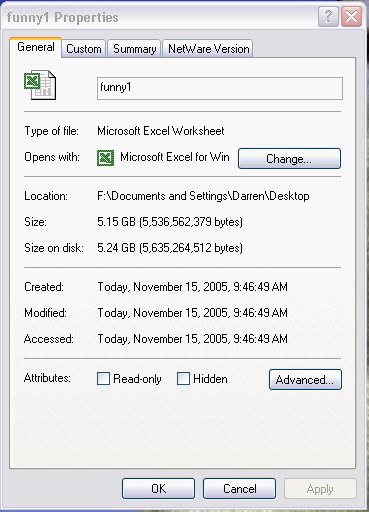
Task: Click the large Excel file icon
Action: 40,85
